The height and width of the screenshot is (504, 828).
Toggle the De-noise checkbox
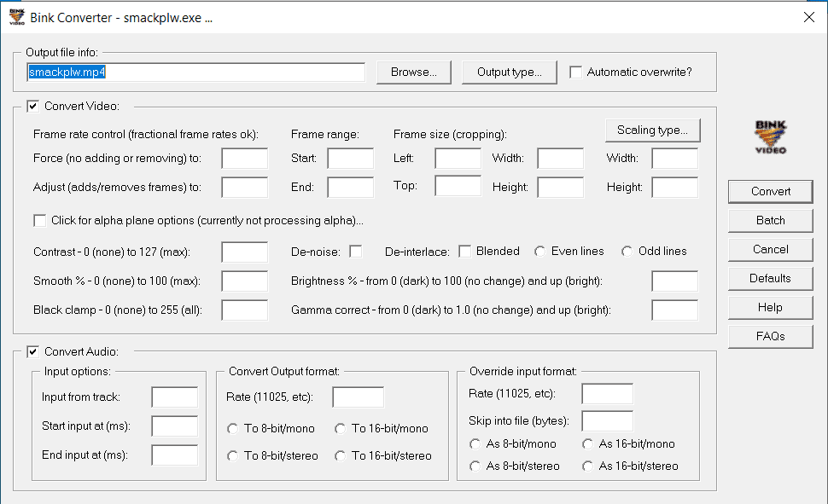pyautogui.click(x=356, y=252)
